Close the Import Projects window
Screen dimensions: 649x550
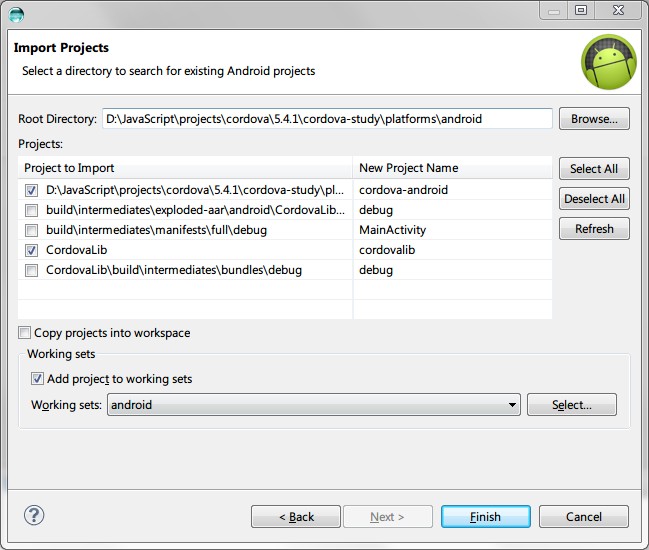pyautogui.click(x=618, y=10)
